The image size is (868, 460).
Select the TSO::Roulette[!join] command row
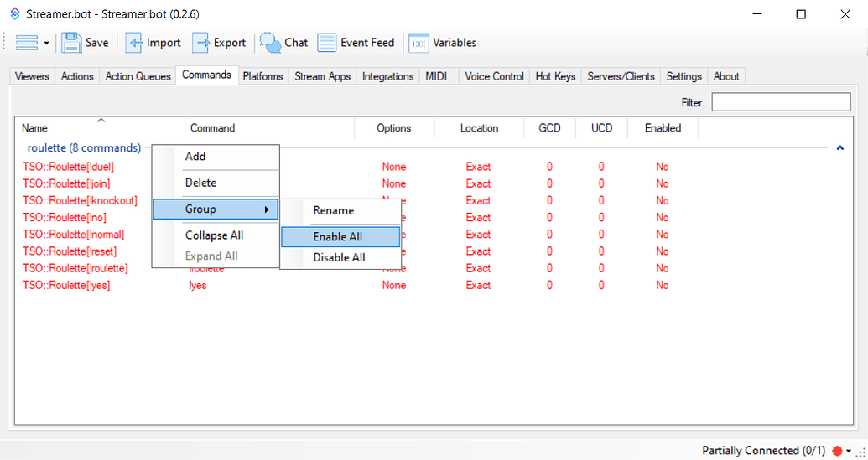point(66,183)
